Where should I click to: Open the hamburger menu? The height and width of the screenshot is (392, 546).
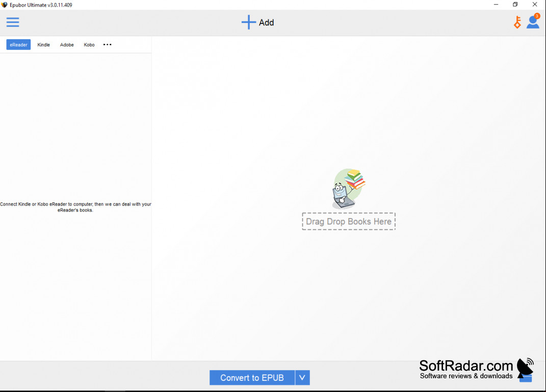tap(13, 22)
